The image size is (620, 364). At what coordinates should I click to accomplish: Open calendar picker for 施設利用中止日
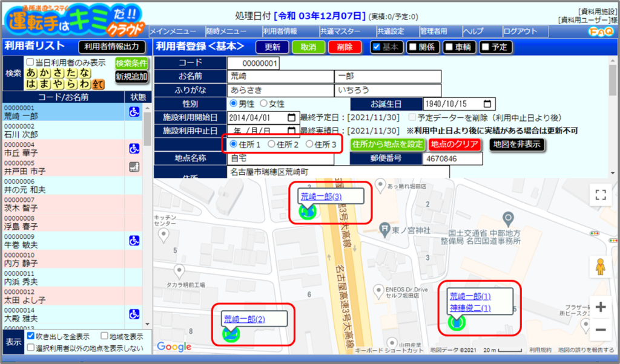(291, 130)
